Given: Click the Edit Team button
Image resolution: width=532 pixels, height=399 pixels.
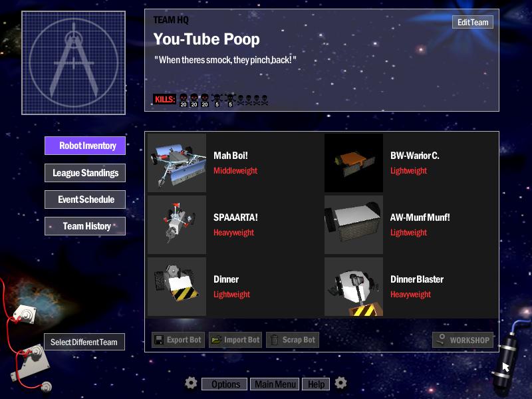Looking at the screenshot, I should click(473, 23).
